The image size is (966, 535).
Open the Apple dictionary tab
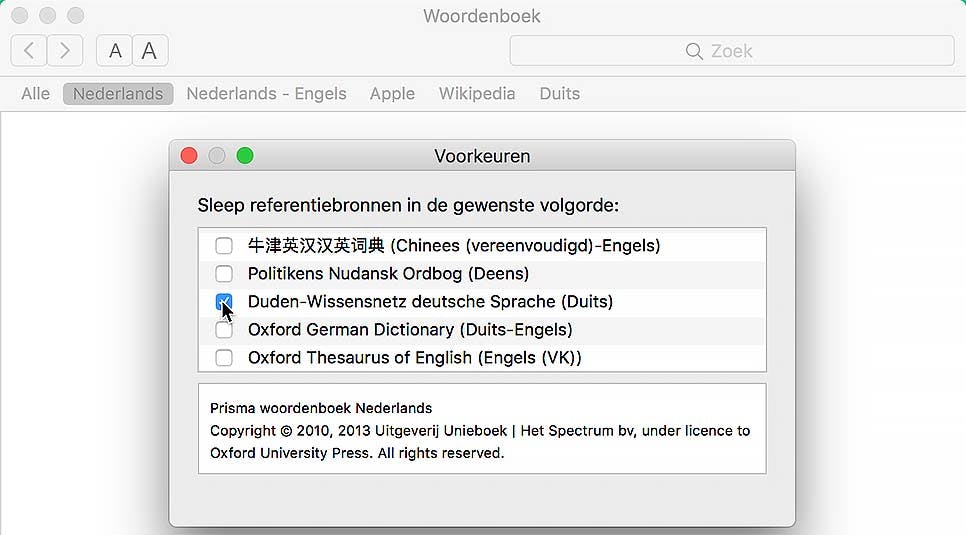pos(392,94)
